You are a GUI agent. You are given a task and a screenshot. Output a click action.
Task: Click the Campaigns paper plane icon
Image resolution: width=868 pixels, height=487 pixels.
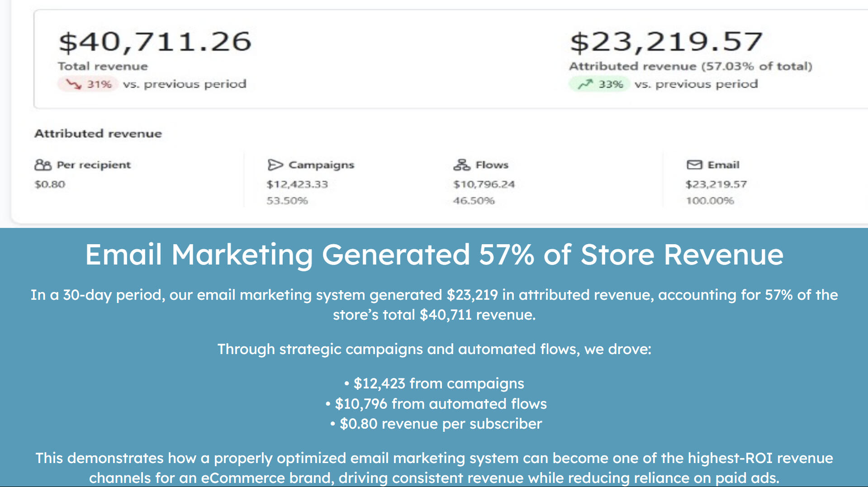(275, 165)
